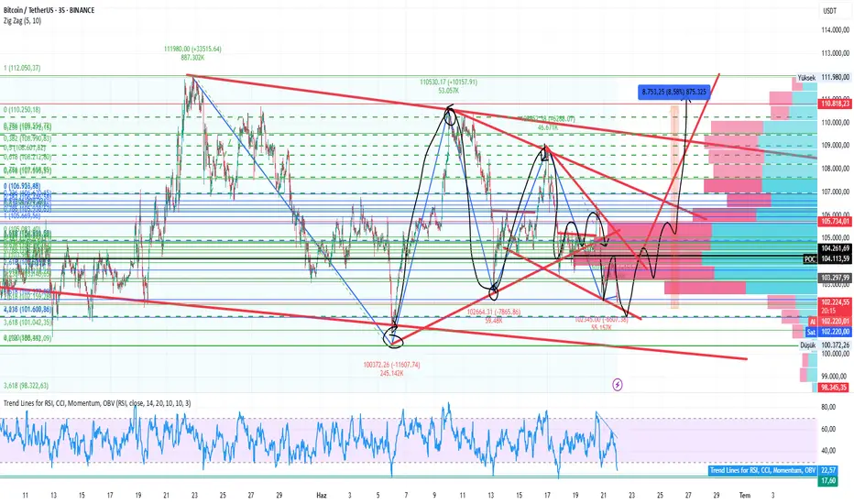This screenshot has height=504, width=854.
Task: Click date 23 before Haz on time axis
Action: tap(194, 495)
